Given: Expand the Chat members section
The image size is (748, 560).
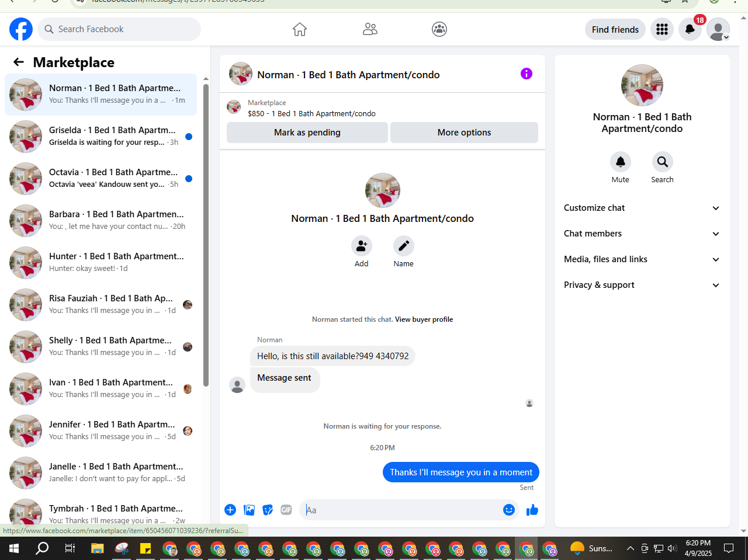Looking at the screenshot, I should pyautogui.click(x=642, y=234).
